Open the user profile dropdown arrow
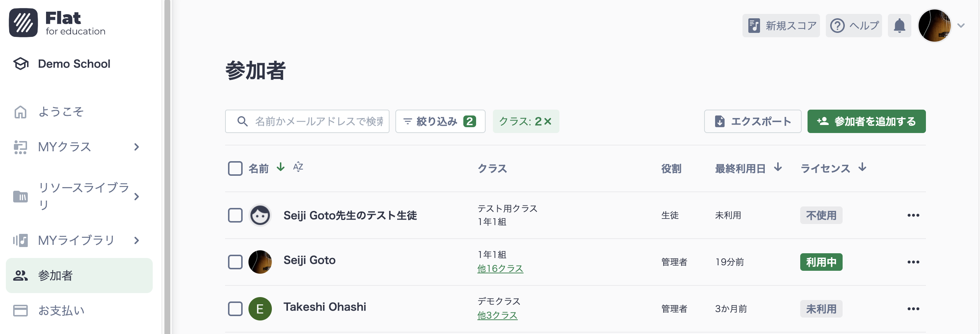Screen dimensions: 980x334 pos(961,26)
